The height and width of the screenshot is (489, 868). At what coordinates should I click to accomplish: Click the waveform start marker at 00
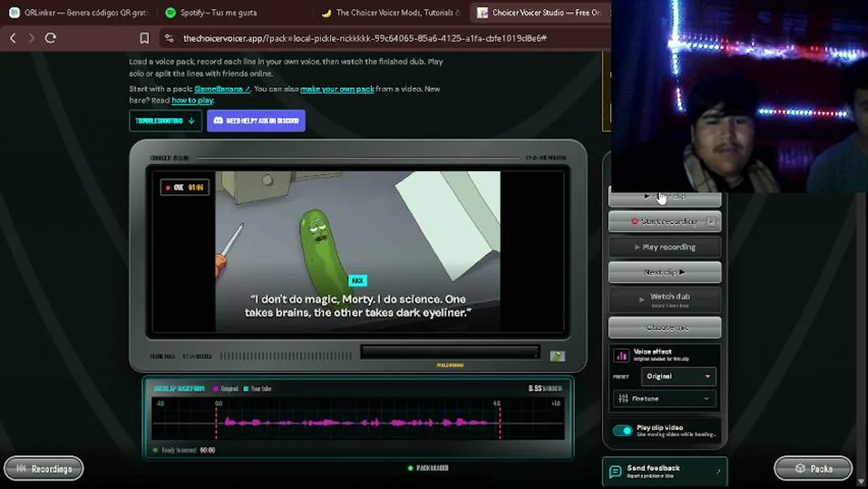click(217, 421)
